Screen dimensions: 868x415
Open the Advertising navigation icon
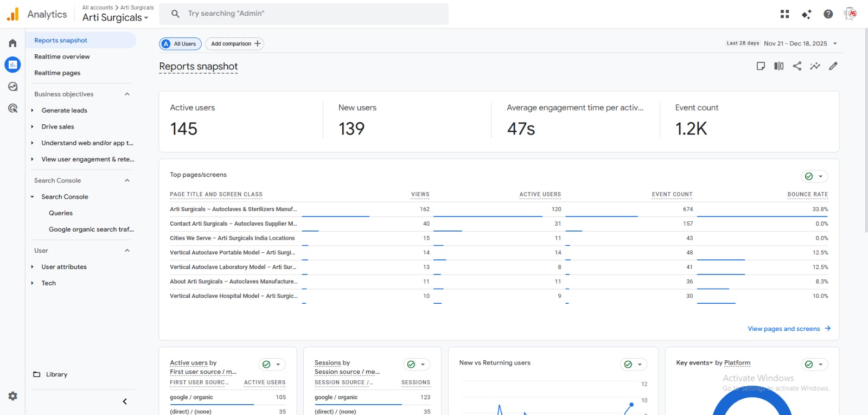click(x=12, y=108)
